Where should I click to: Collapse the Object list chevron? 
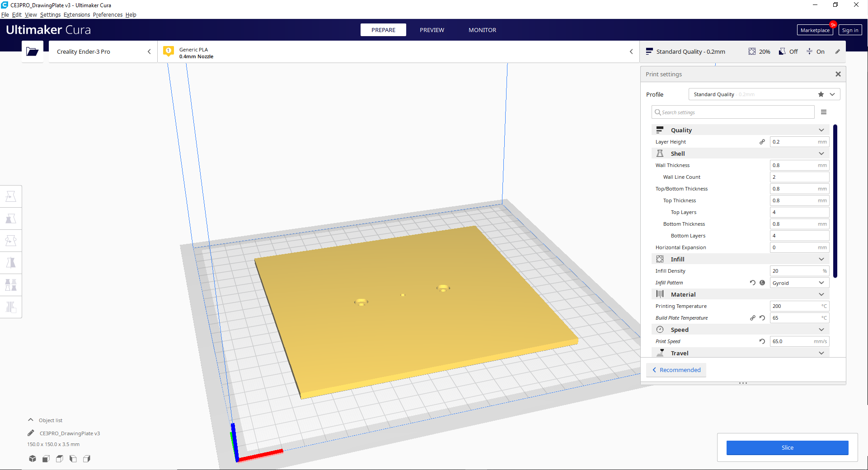point(31,420)
